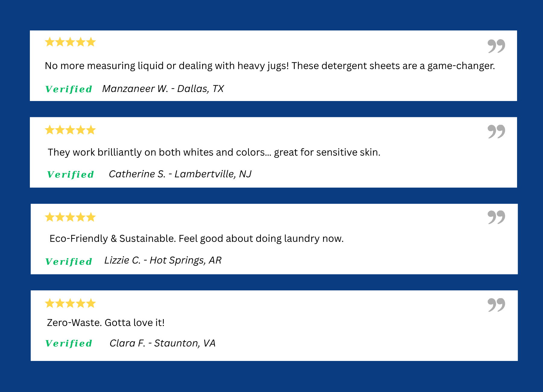Select reviewer name Catherine S. - Lambertville, NJ
The height and width of the screenshot is (392, 543).
tap(180, 174)
